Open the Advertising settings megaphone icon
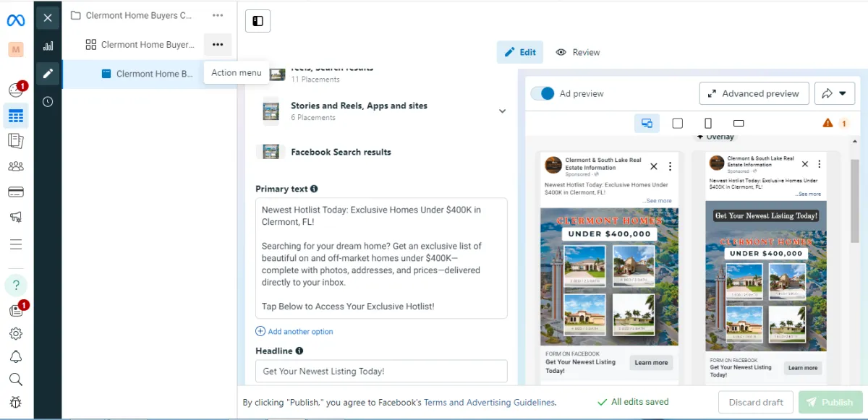Image resolution: width=868 pixels, height=420 pixels. (16, 217)
